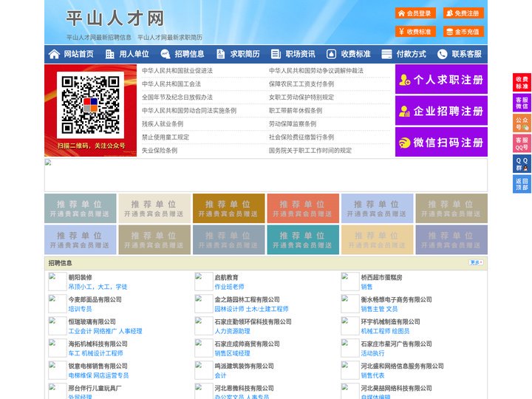Open 保障农民工工资支付条例 link

(x=301, y=83)
